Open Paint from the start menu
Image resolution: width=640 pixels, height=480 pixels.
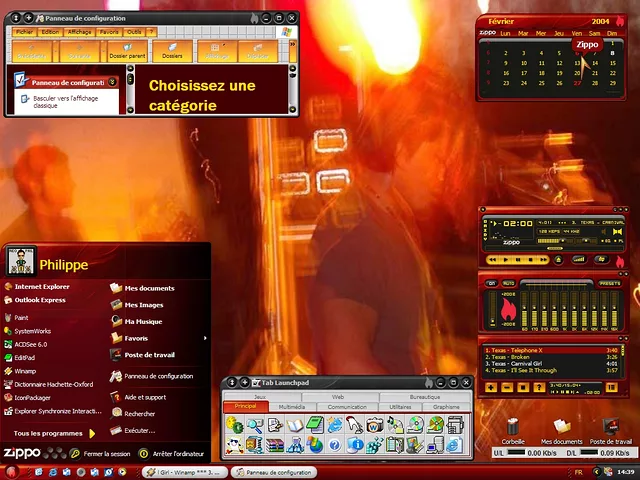point(22,316)
